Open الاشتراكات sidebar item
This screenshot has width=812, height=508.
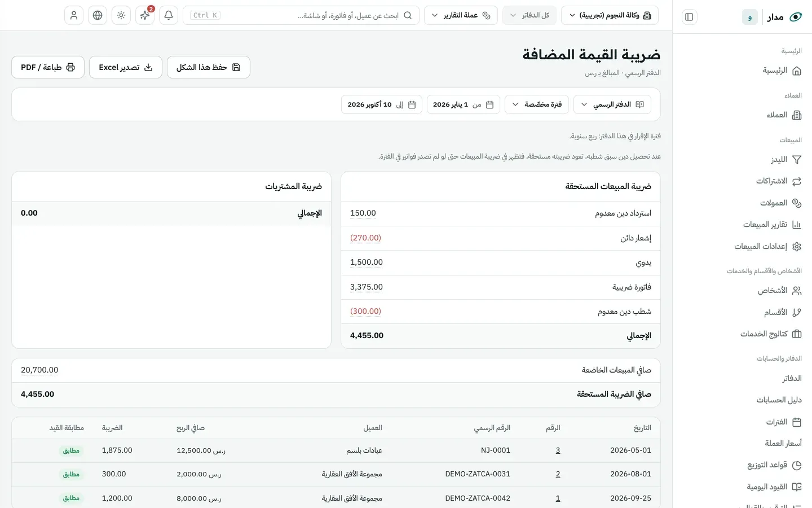(779, 181)
